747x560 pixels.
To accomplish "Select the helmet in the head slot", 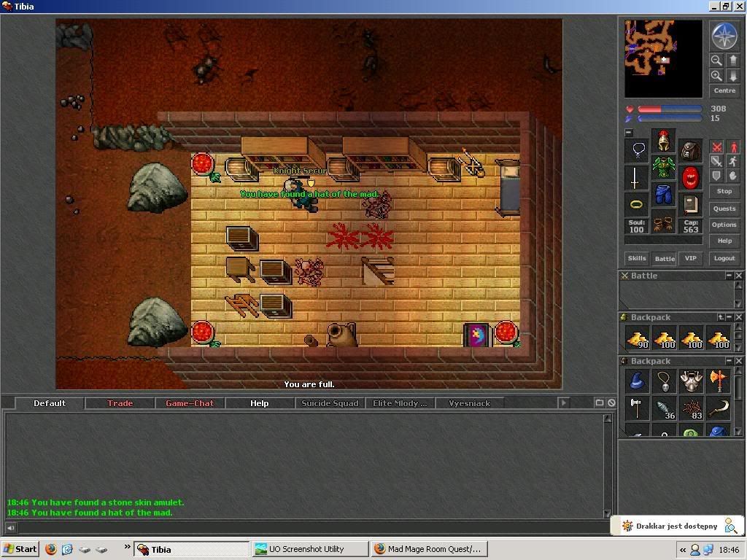I will click(663, 140).
